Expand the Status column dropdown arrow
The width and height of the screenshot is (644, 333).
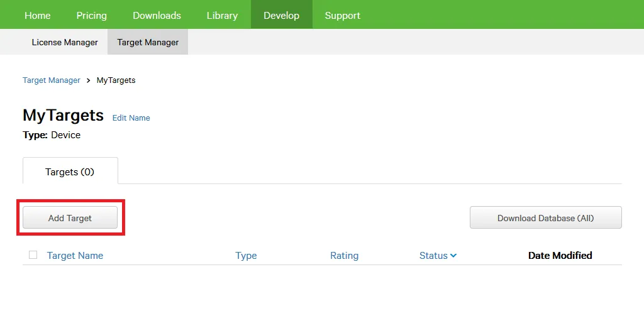pyautogui.click(x=453, y=256)
